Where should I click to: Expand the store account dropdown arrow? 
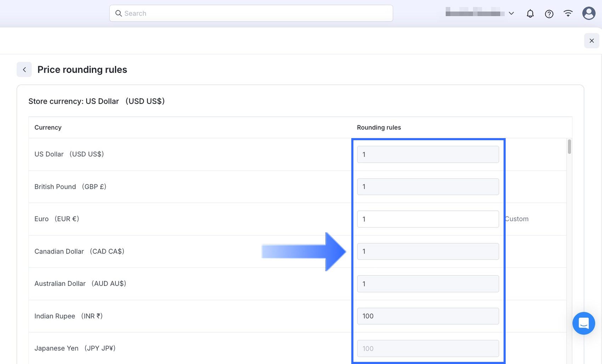click(511, 13)
